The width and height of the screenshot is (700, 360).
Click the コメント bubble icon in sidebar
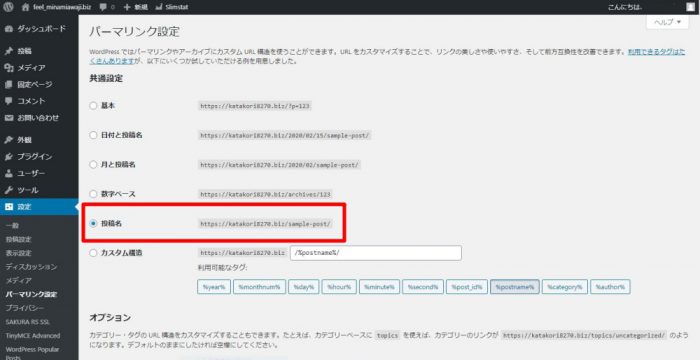[8, 101]
